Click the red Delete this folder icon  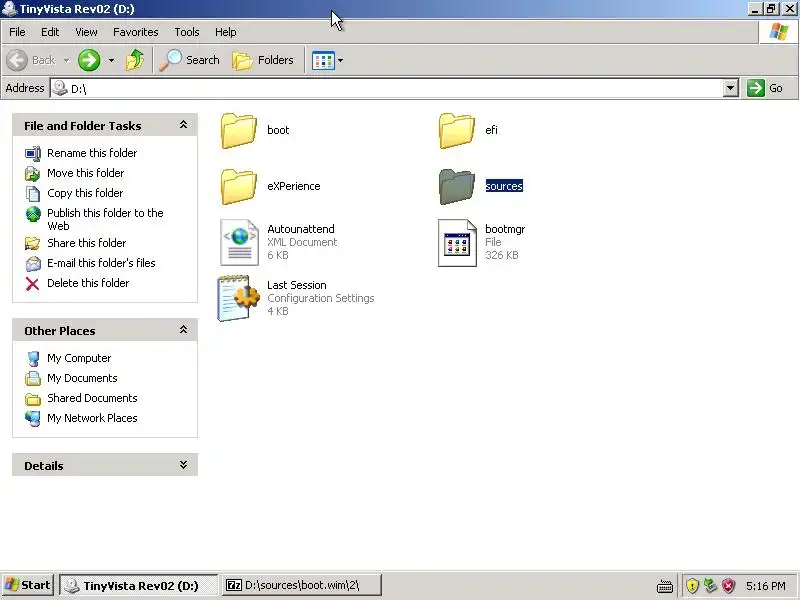tap(32, 284)
